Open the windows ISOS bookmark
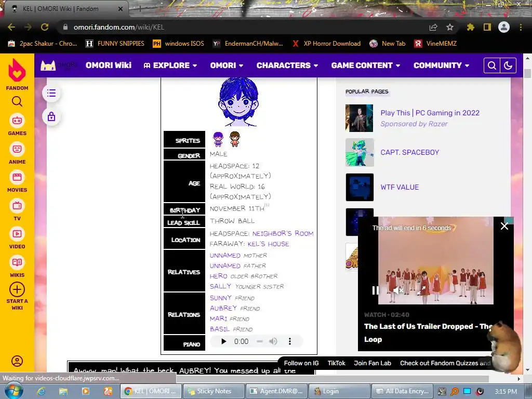This screenshot has height=399, width=532. pyautogui.click(x=179, y=44)
